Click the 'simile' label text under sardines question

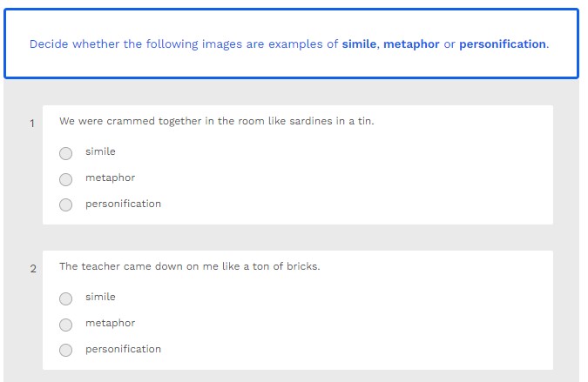[100, 152]
